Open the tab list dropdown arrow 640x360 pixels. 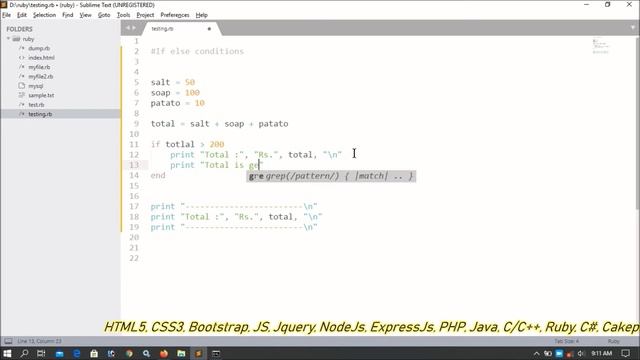[633, 28]
